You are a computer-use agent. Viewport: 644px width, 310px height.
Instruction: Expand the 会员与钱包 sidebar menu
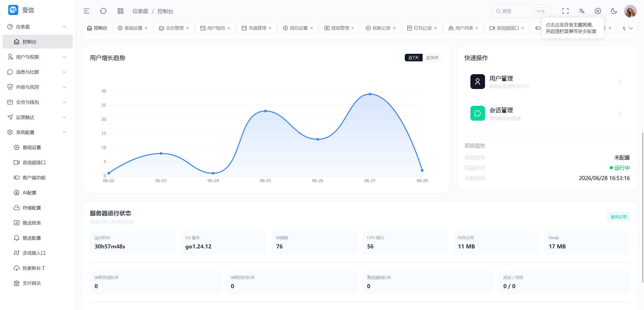click(x=37, y=102)
